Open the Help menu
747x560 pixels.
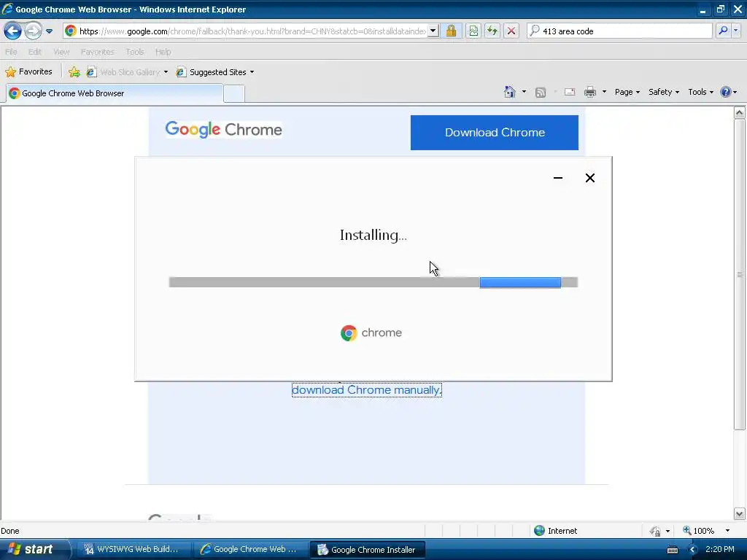pyautogui.click(x=163, y=52)
